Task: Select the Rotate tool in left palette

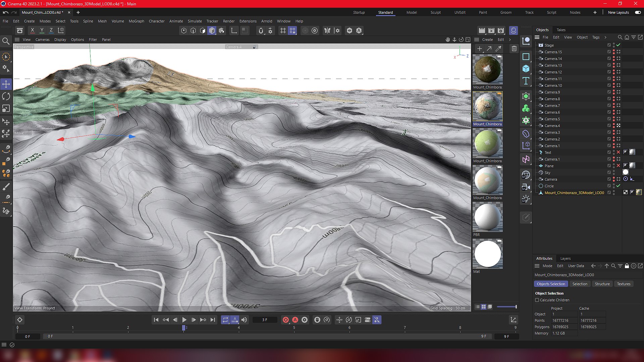Action: 6,97
